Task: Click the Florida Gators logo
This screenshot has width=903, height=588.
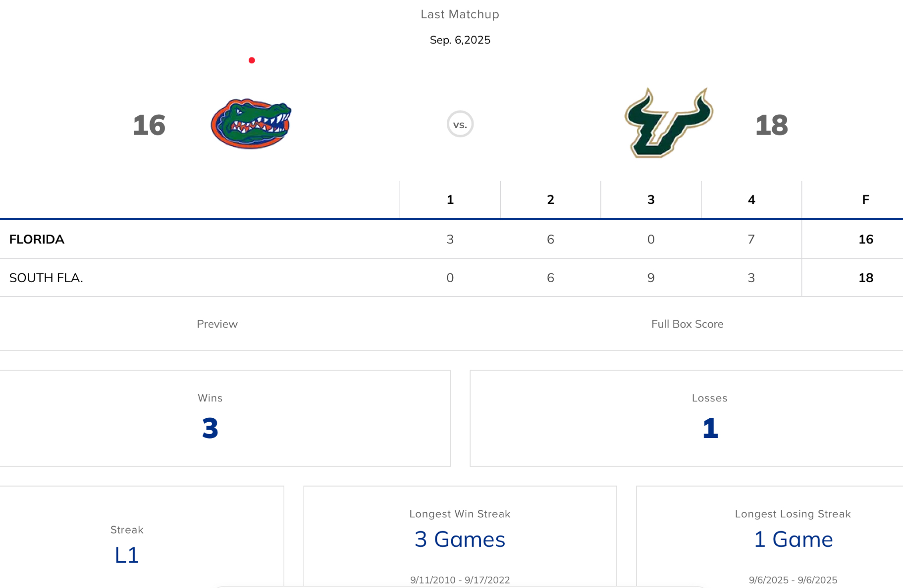Action: [x=251, y=124]
